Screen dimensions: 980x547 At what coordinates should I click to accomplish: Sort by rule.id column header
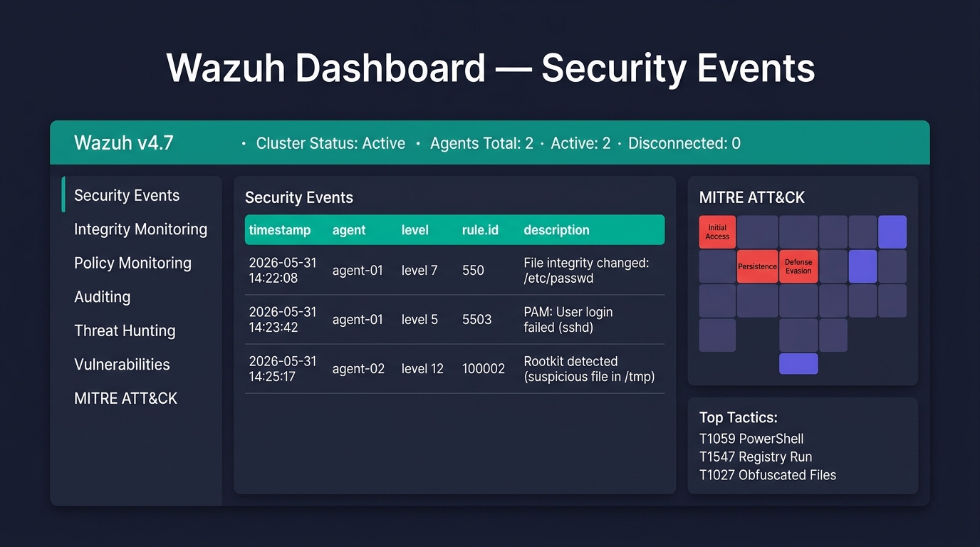[480, 230]
